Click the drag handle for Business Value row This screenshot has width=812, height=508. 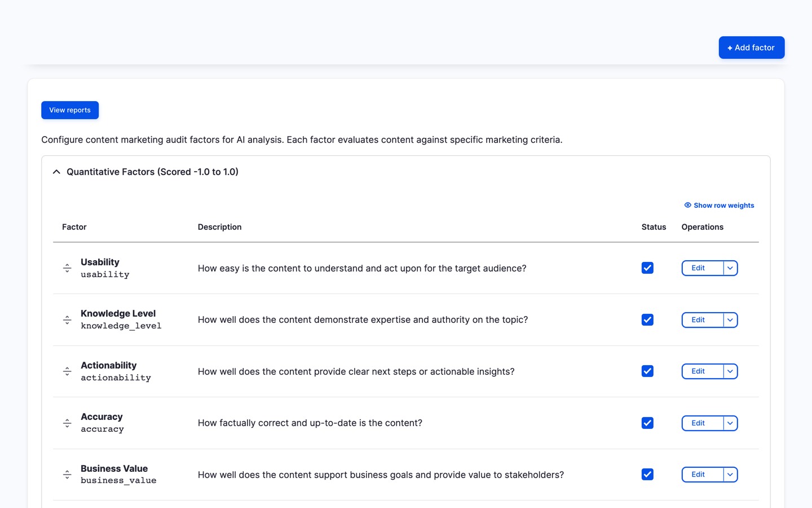click(67, 475)
